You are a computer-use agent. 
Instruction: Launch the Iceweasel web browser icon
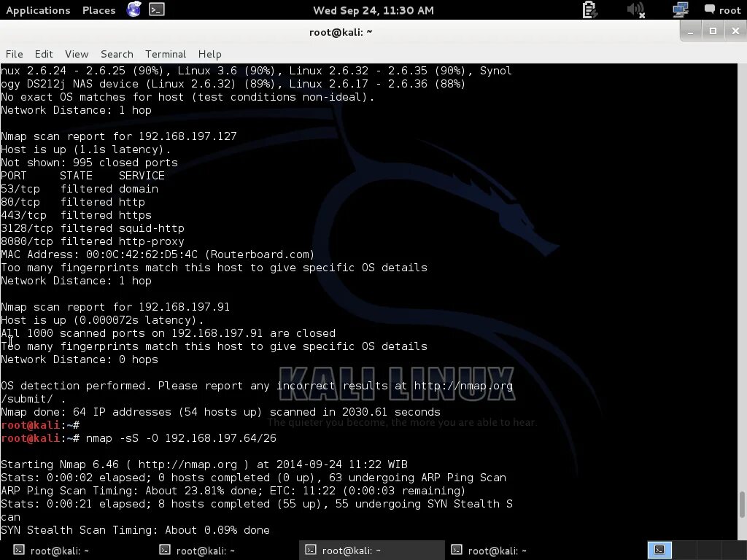[x=134, y=9]
